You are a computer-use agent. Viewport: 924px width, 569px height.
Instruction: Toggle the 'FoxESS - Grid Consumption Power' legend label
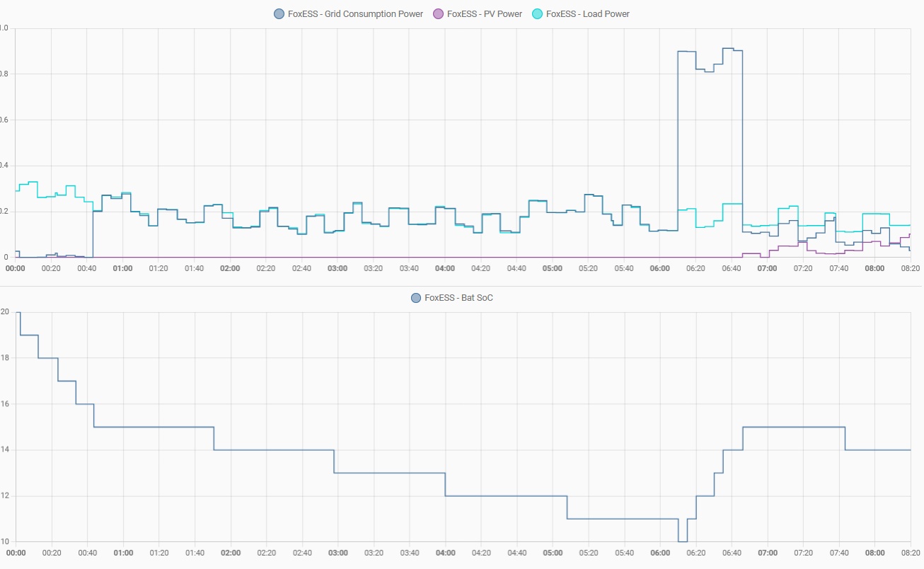click(355, 13)
